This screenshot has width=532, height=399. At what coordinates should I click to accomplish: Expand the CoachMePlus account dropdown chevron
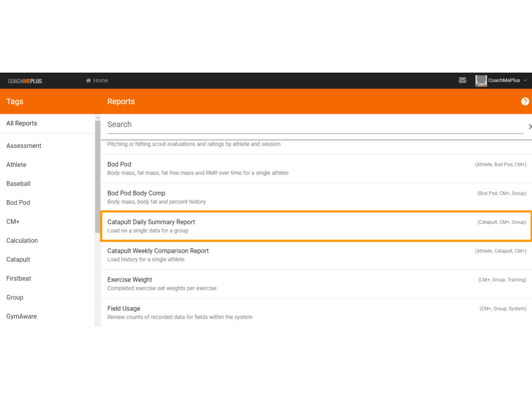tap(525, 80)
